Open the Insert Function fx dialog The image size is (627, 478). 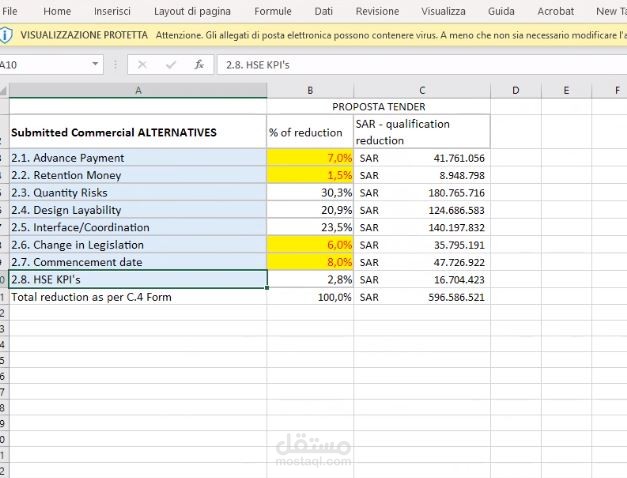199,64
